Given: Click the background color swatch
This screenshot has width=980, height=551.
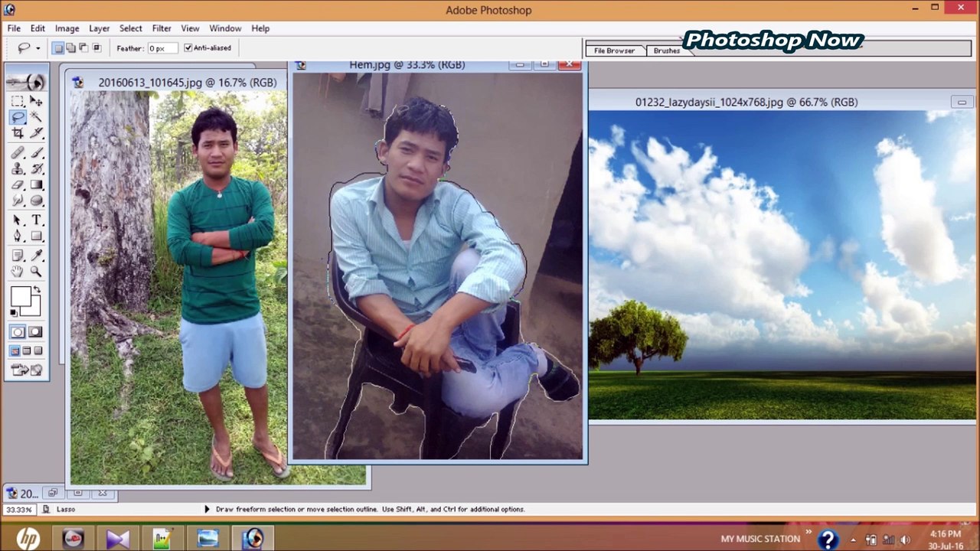Looking at the screenshot, I should pos(34,309).
